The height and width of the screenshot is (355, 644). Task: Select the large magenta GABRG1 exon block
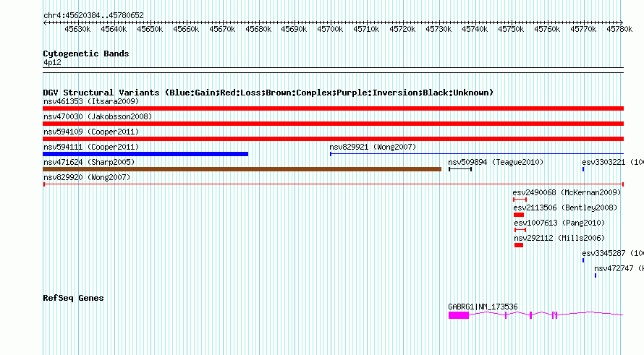click(459, 315)
